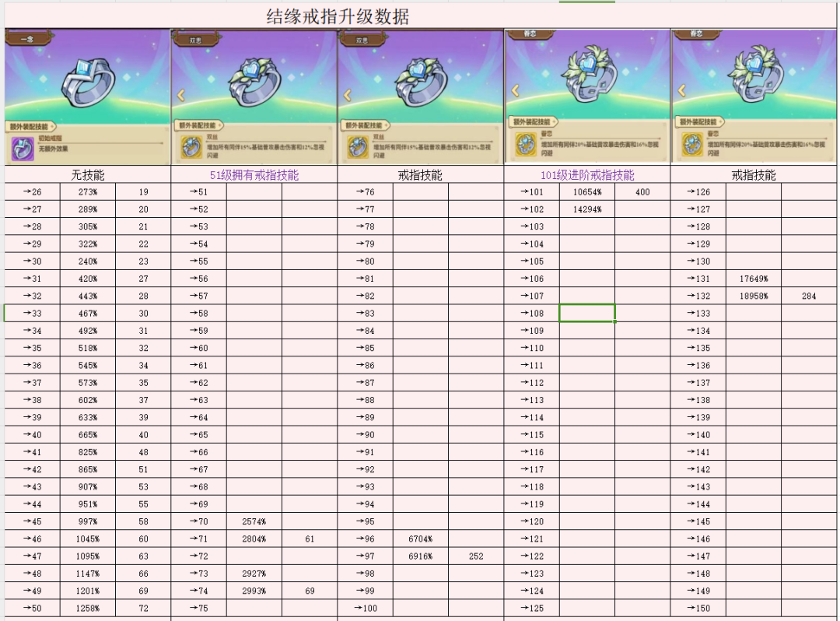Click the 眷恋 skill icon above 101级进阶戒指技能
The height and width of the screenshot is (621, 840).
coord(525,144)
